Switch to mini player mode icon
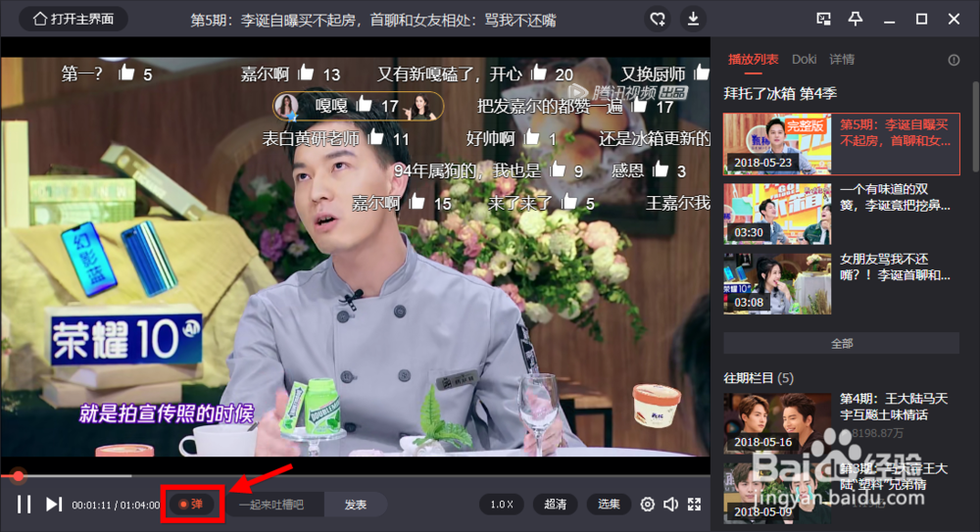The width and height of the screenshot is (980, 532). [824, 19]
